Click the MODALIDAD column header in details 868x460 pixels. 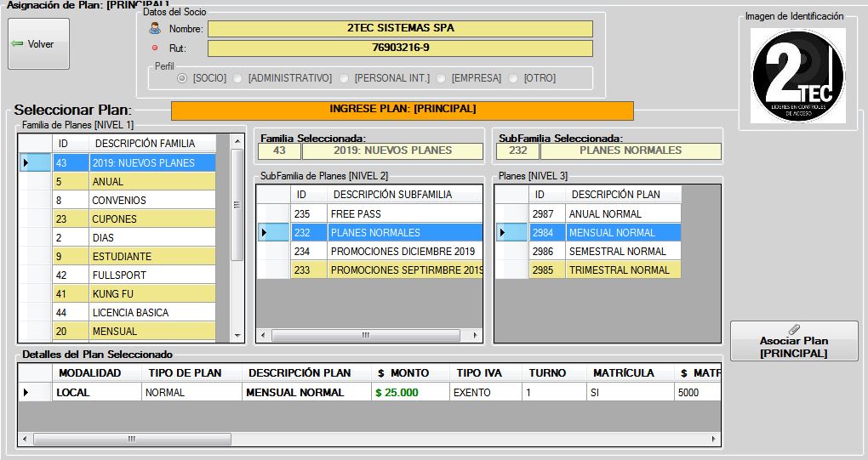tap(97, 373)
